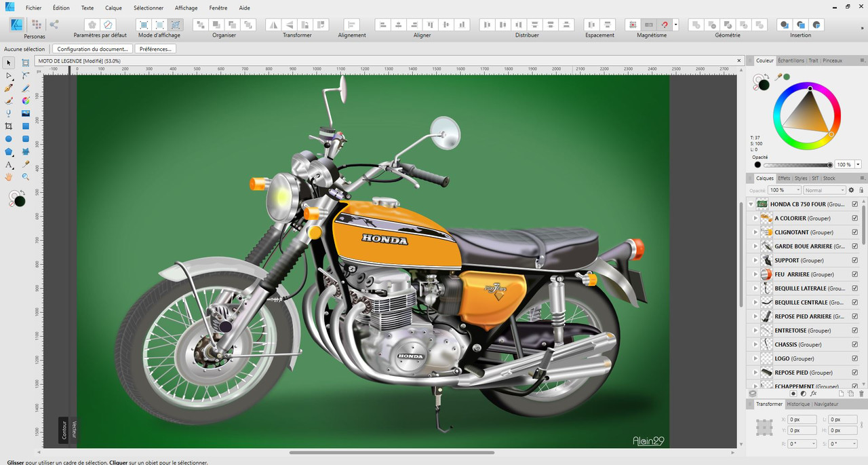Toggle visibility of FEU ARRIERE layer
The image size is (868, 465).
854,274
